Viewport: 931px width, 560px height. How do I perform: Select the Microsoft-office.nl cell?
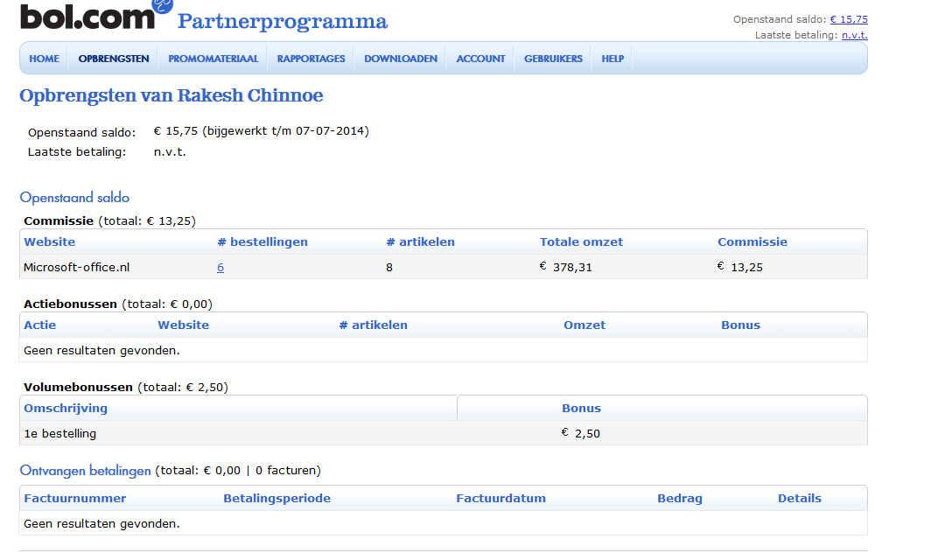click(x=77, y=267)
